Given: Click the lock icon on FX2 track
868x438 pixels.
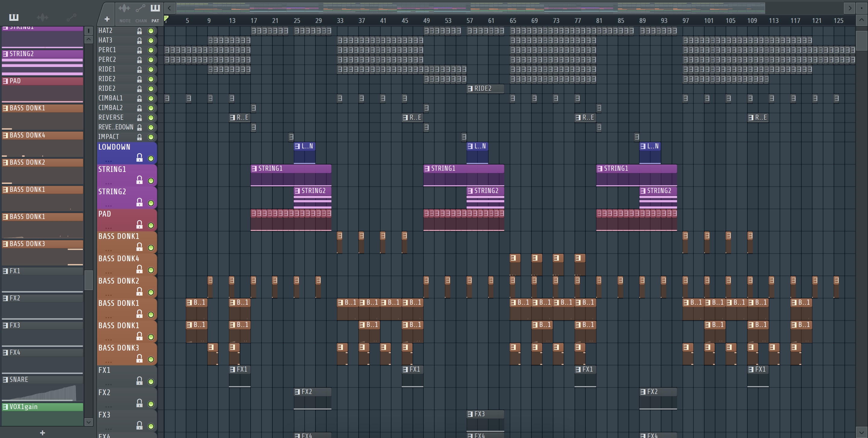Looking at the screenshot, I should click(139, 403).
